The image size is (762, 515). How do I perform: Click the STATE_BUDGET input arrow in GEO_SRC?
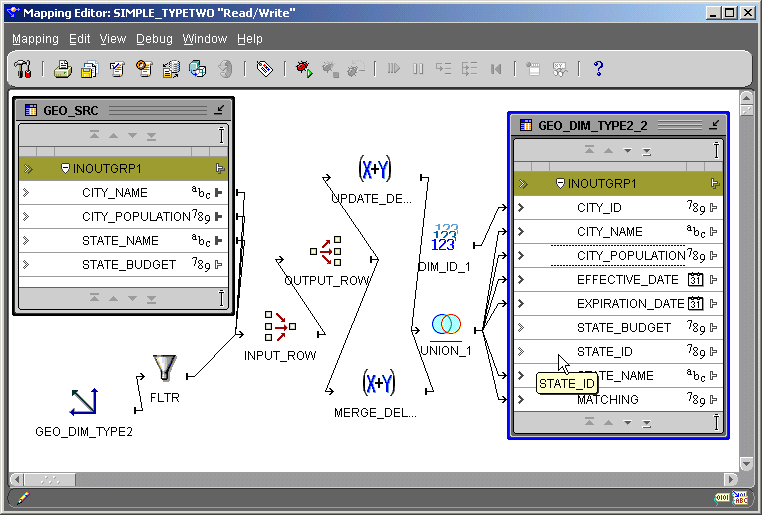coord(26,265)
